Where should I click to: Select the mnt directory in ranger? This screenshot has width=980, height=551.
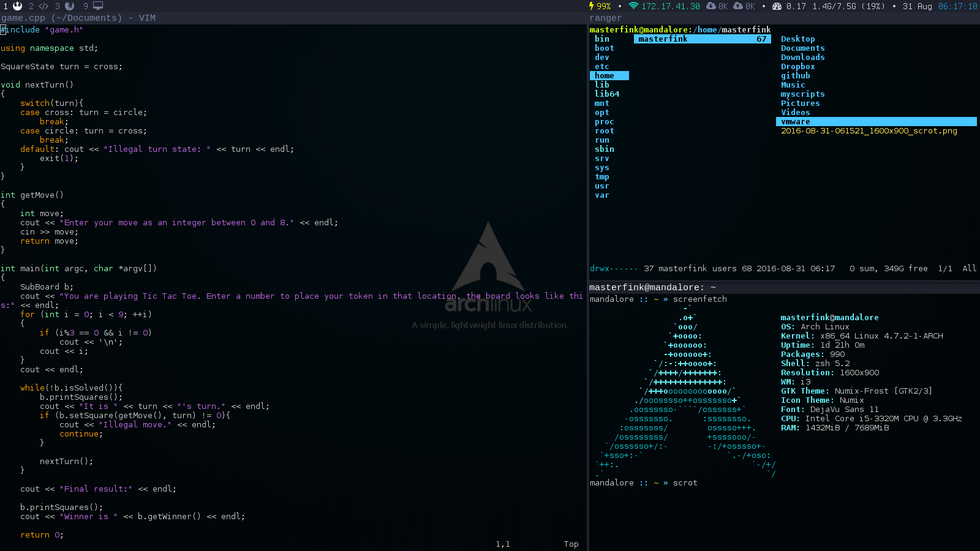point(602,103)
